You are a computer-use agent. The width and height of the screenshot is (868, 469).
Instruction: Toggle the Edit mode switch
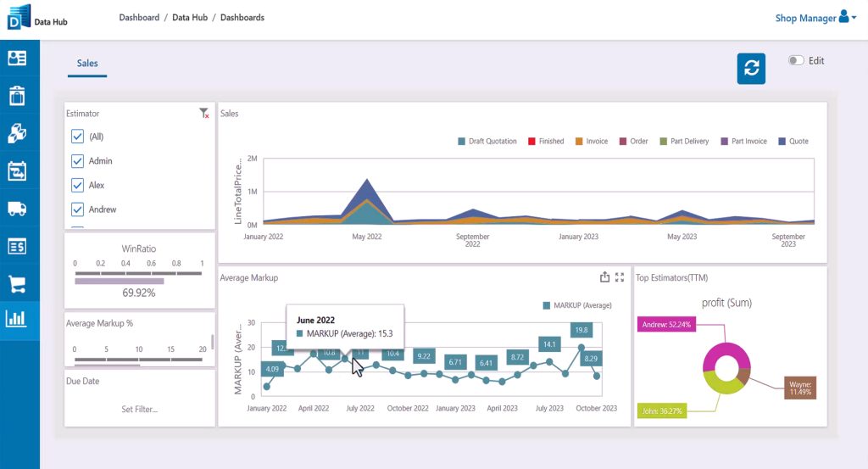click(795, 61)
